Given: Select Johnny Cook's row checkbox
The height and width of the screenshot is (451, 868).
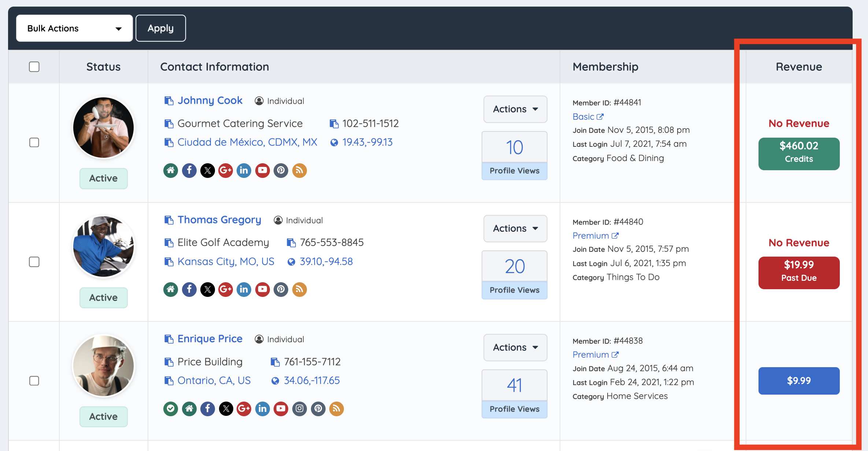Looking at the screenshot, I should coord(34,142).
